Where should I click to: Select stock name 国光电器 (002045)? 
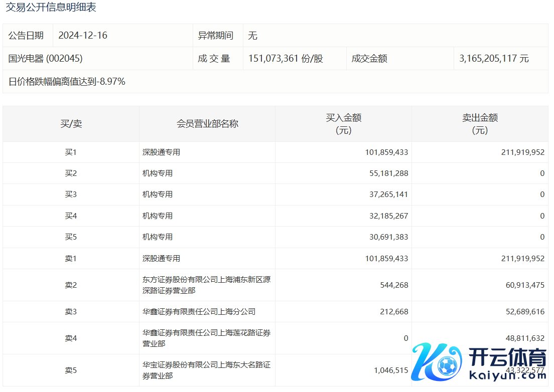click(x=46, y=59)
